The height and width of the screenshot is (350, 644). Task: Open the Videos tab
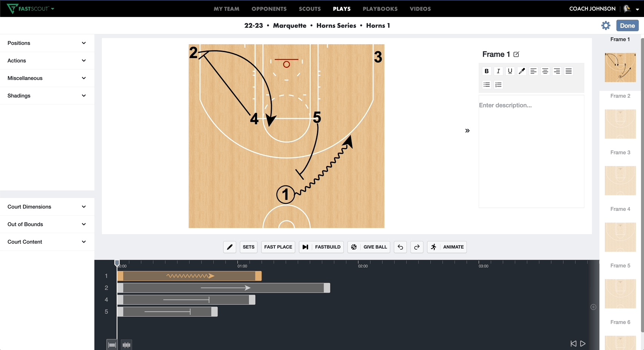pos(420,9)
